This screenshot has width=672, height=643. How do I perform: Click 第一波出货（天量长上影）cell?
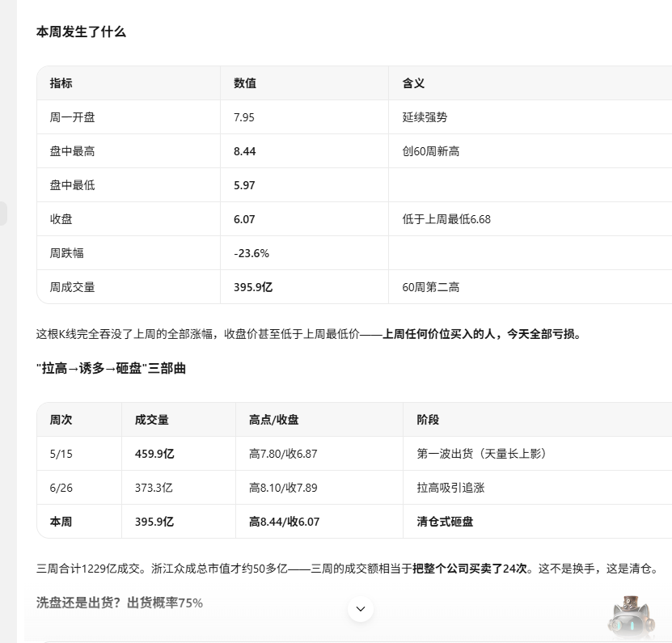pyautogui.click(x=482, y=454)
